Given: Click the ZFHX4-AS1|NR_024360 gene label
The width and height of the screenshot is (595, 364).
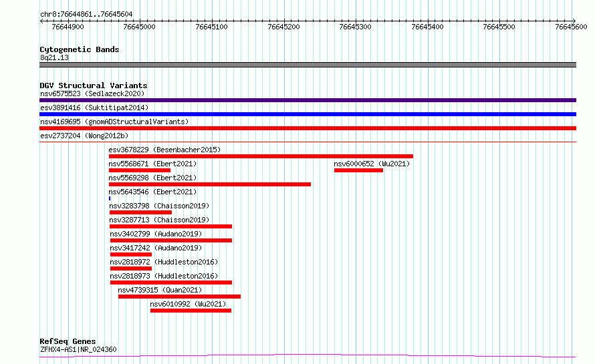Looking at the screenshot, I should point(78,349).
